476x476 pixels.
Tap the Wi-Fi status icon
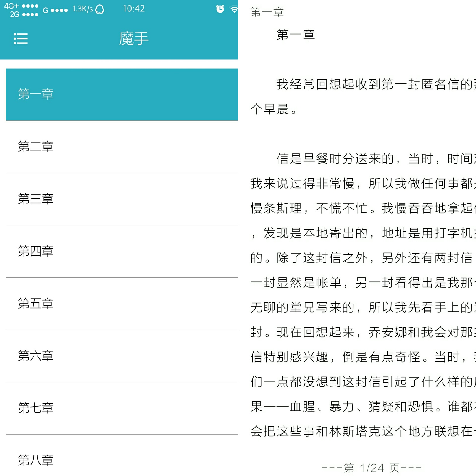click(x=234, y=9)
